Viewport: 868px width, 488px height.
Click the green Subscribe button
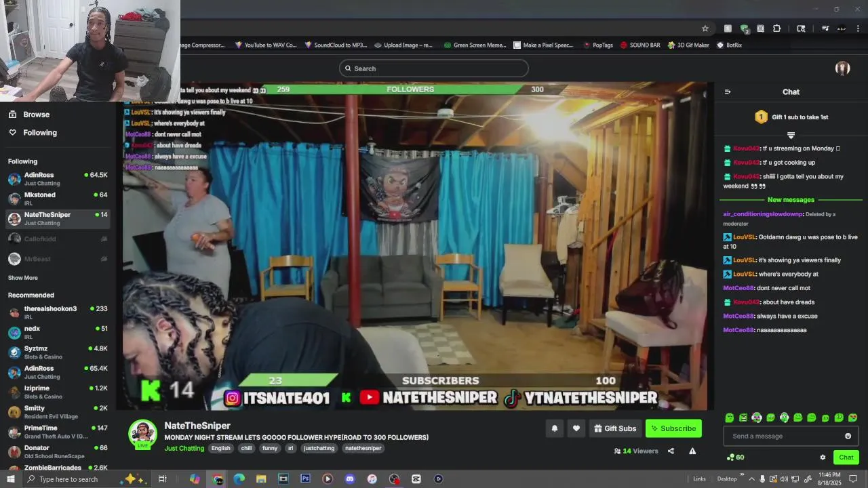point(673,428)
